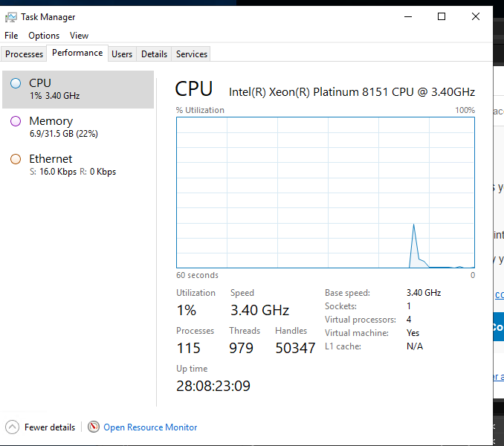Select the CPU circle icon in sidebar
This screenshot has height=446, width=504.
(x=16, y=83)
